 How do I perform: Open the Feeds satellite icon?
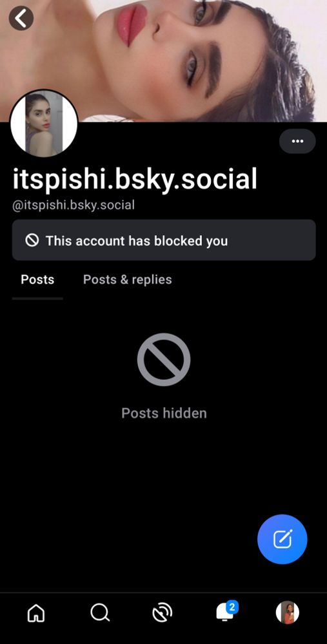(x=162, y=613)
